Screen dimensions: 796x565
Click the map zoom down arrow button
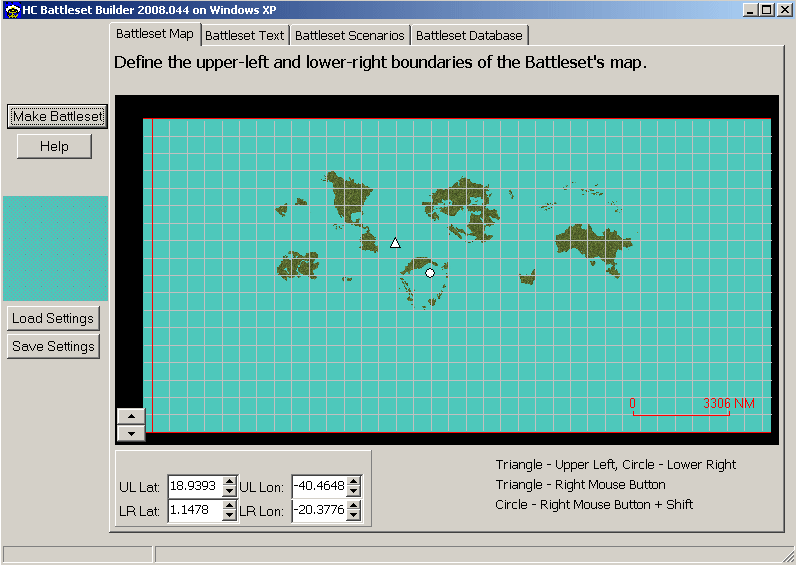pyautogui.click(x=131, y=433)
